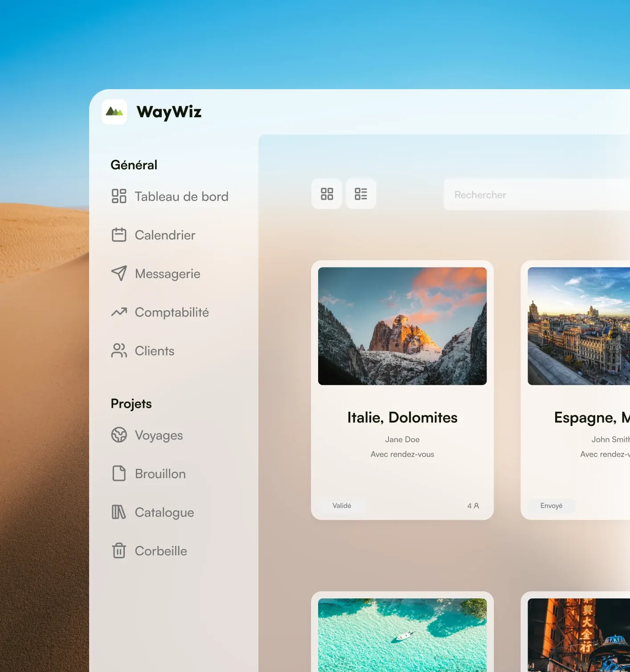This screenshot has width=630, height=672.
Task: Open the neon taxi street photo
Action: point(579,635)
